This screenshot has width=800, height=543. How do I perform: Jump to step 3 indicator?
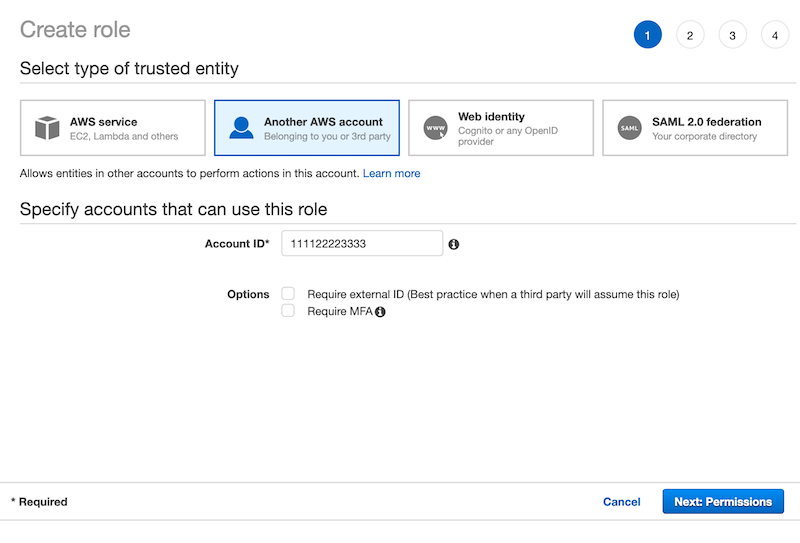(732, 35)
